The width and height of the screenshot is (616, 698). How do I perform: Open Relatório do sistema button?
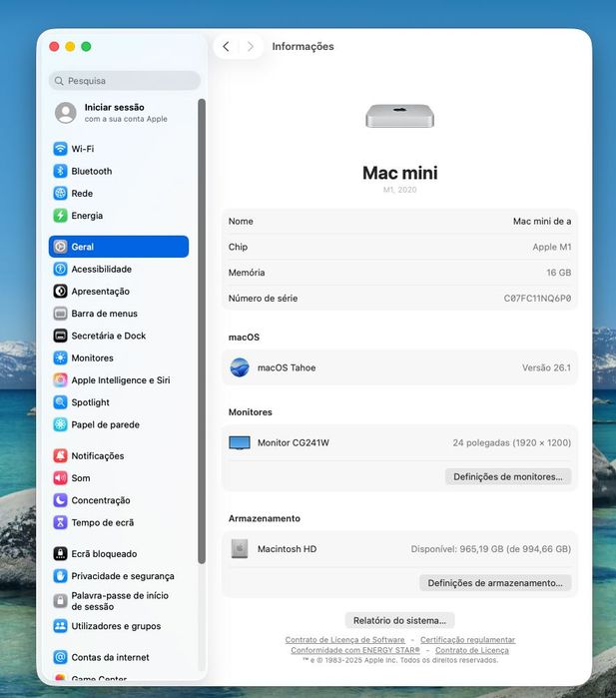399,620
